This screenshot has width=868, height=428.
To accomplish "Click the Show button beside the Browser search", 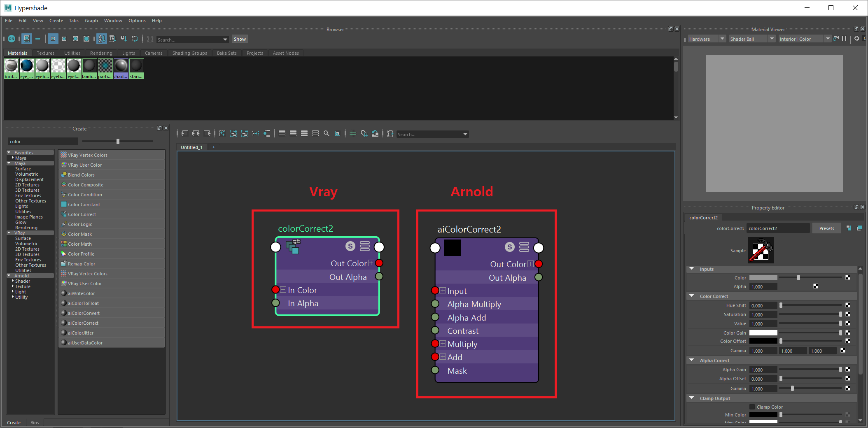I will coord(240,39).
